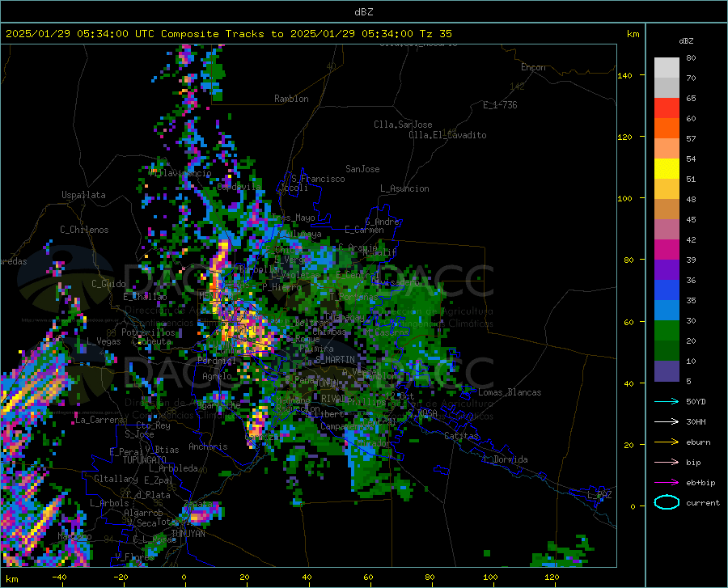The height and width of the screenshot is (588, 728).
Task: Pick the light orange 54-57 dBZ swatch
Action: pyautogui.click(x=667, y=149)
